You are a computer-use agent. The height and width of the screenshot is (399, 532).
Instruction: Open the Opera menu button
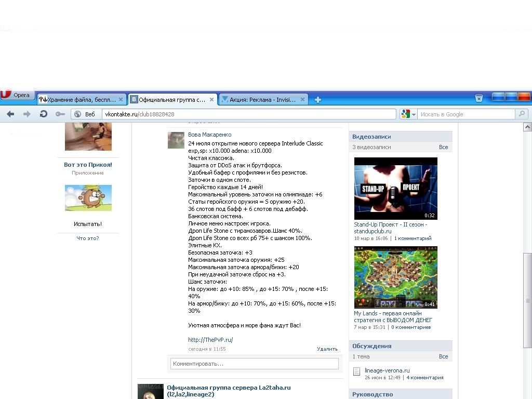18,95
